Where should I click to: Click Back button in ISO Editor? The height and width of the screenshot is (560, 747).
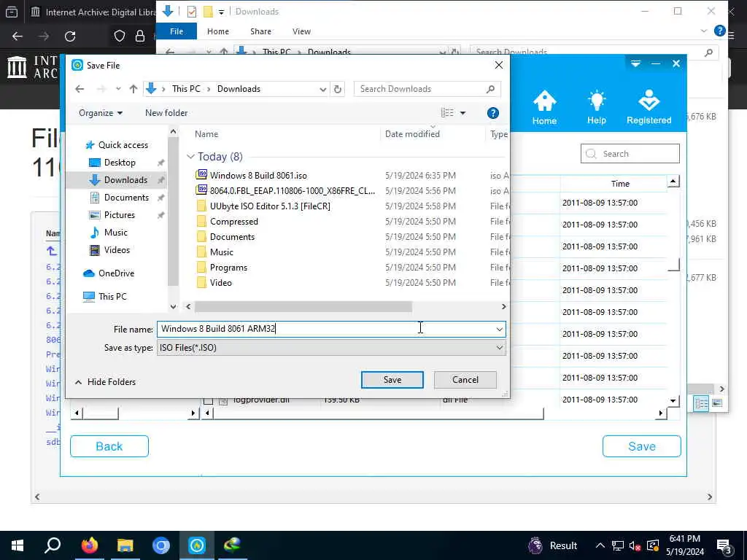click(109, 446)
